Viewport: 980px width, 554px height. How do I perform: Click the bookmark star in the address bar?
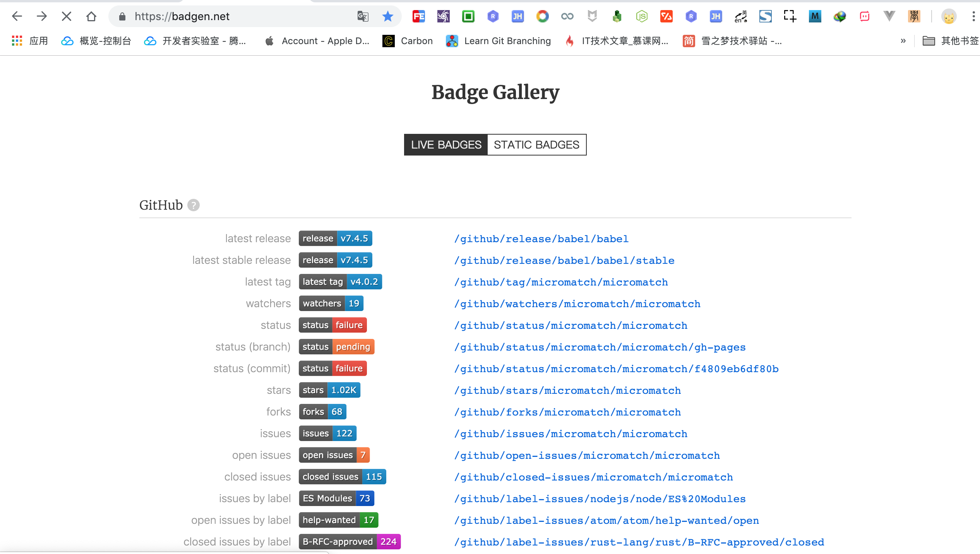coord(387,16)
